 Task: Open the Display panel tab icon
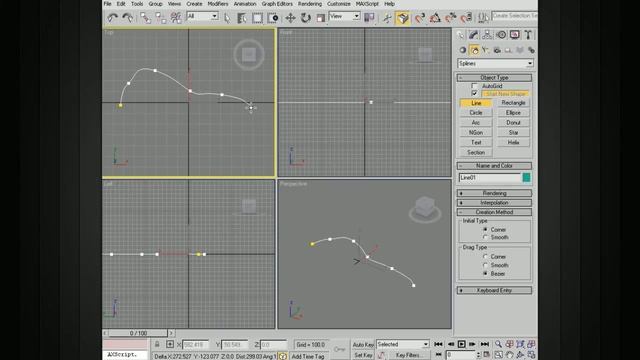click(515, 35)
